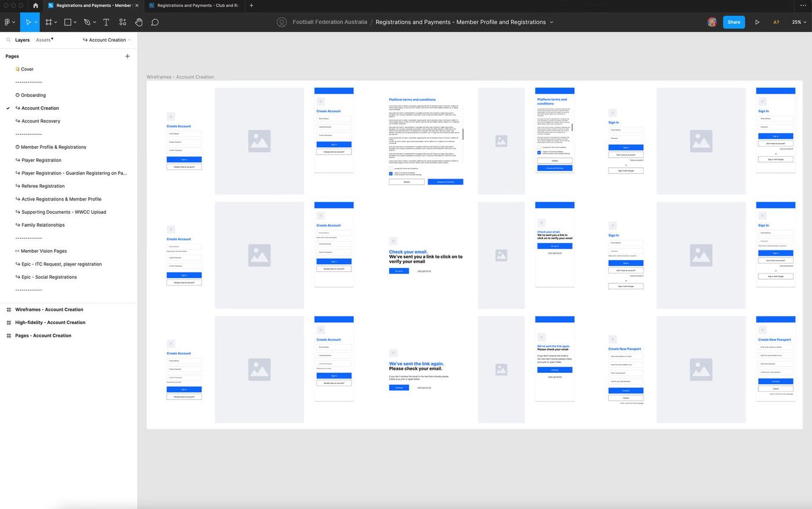The image size is (812, 509).
Task: Open file title dropdown chevron
Action: tap(552, 22)
